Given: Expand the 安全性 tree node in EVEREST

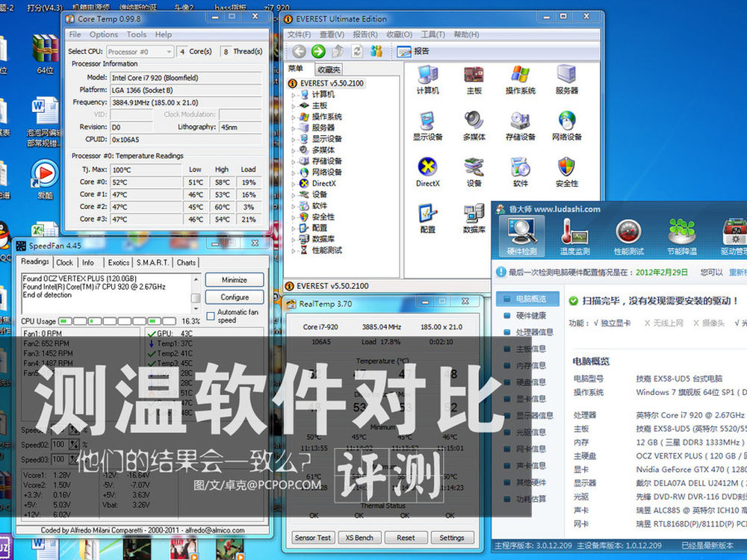Looking at the screenshot, I should [x=294, y=217].
